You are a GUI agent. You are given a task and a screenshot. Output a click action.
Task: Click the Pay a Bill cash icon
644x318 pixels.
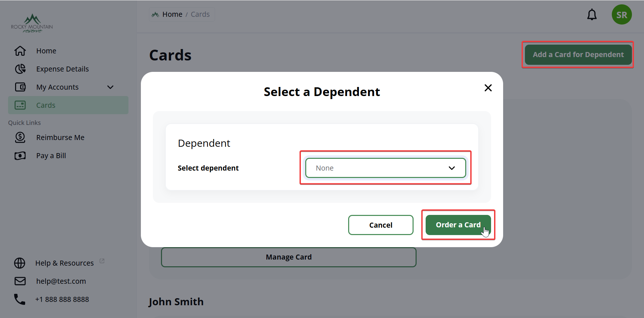(20, 155)
